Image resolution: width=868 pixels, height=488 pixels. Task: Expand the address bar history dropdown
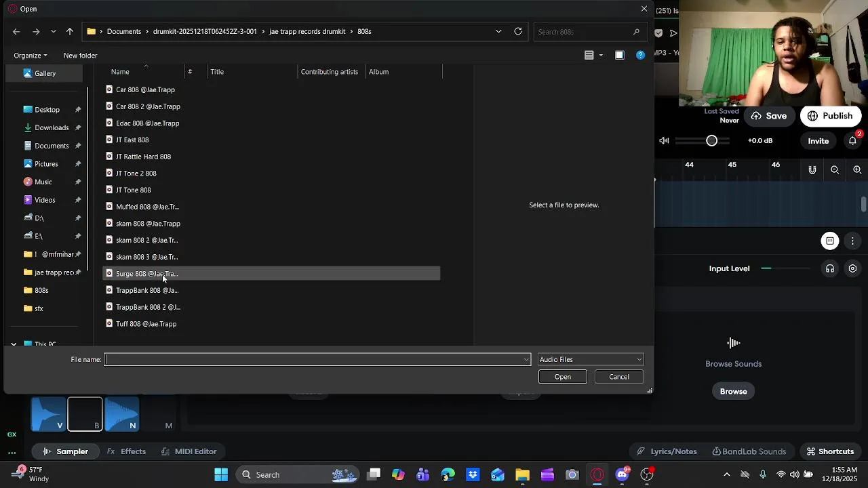point(498,31)
